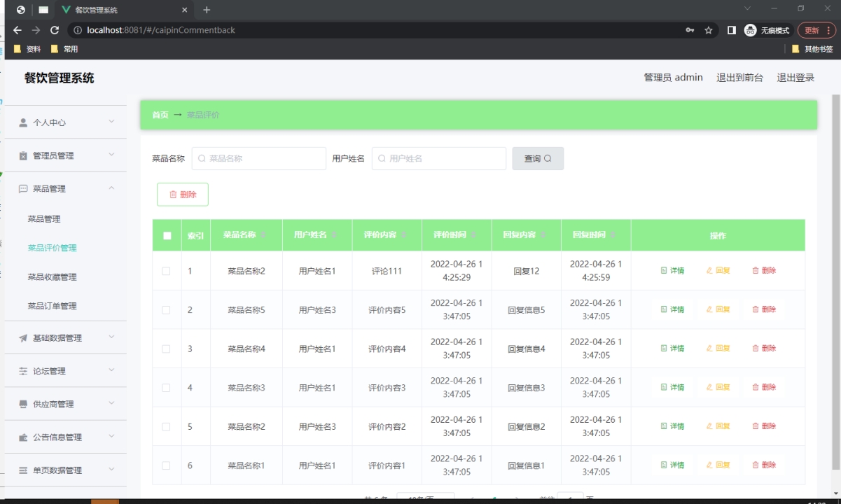Image resolution: width=841 pixels, height=504 pixels.
Task: Click the 论坛管理 sliders icon
Action: click(23, 371)
